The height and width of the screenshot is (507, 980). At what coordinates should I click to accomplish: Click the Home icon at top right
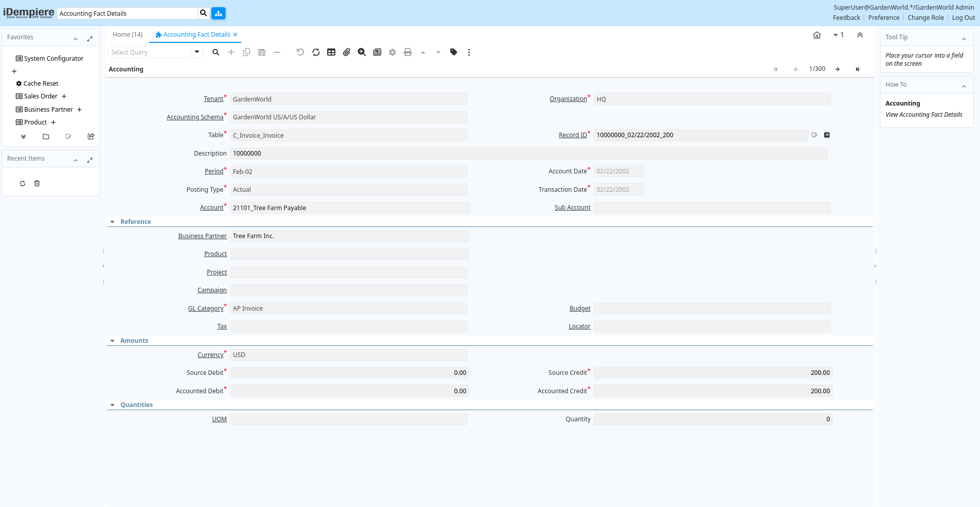[x=817, y=35]
